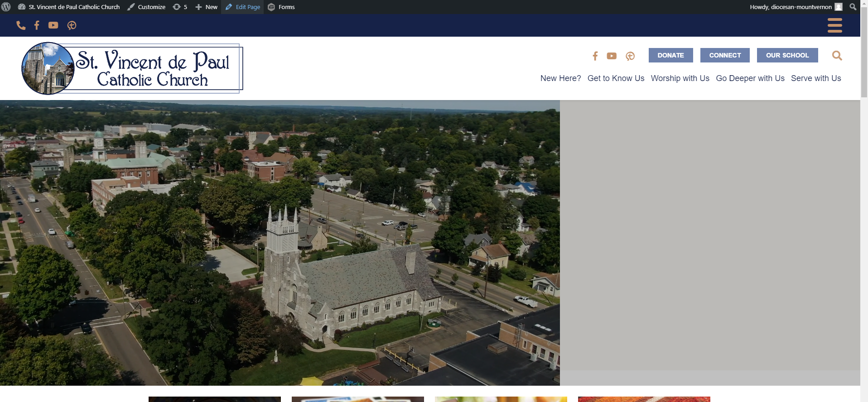Image resolution: width=868 pixels, height=402 pixels.
Task: Click the orange search magnifier icon
Action: point(837,56)
